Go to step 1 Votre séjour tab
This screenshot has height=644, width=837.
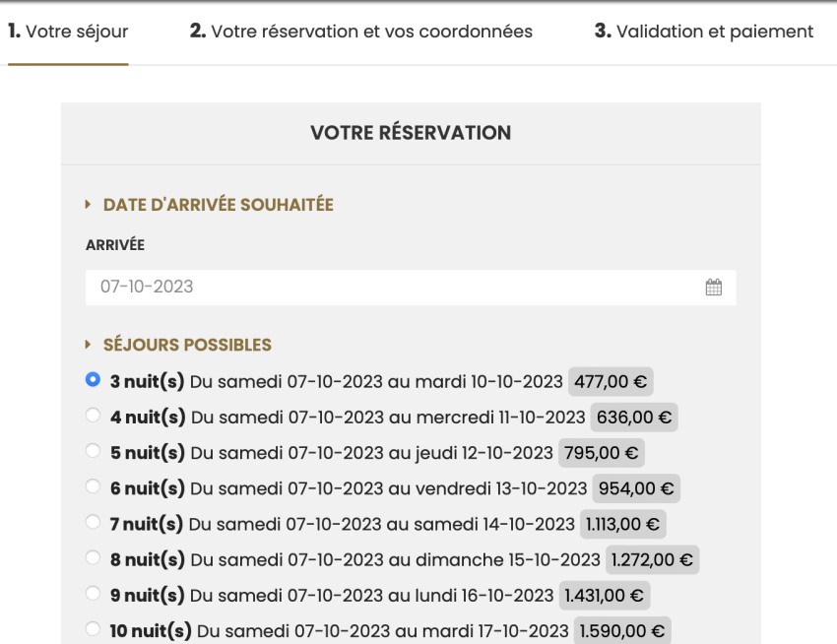tap(68, 32)
